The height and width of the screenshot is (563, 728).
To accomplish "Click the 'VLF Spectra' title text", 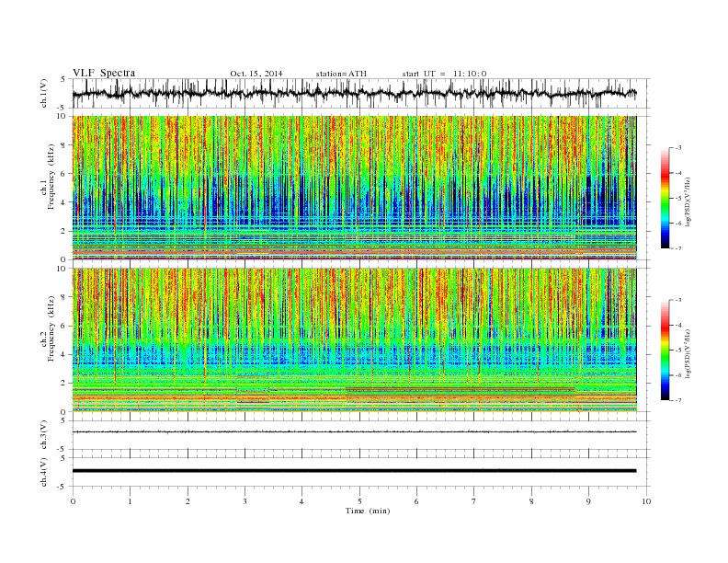I will coord(104,73).
